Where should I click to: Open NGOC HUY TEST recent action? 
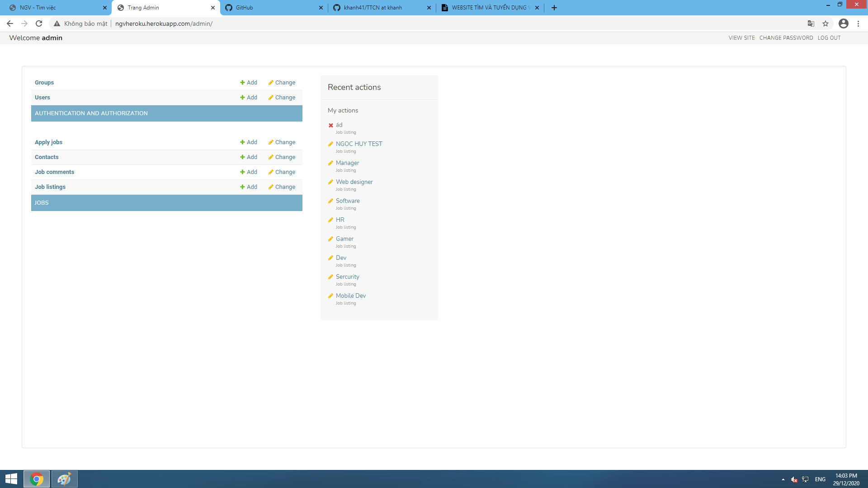click(x=359, y=144)
